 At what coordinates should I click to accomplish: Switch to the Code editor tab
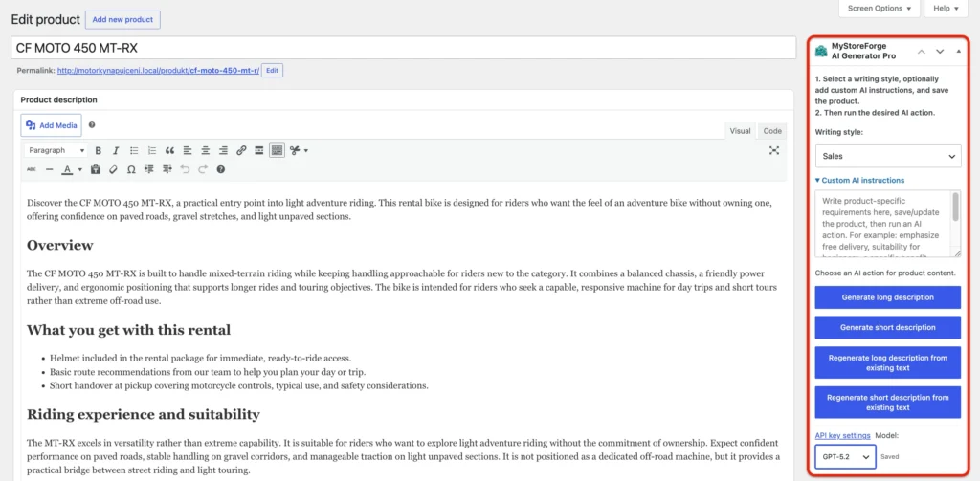[772, 131]
